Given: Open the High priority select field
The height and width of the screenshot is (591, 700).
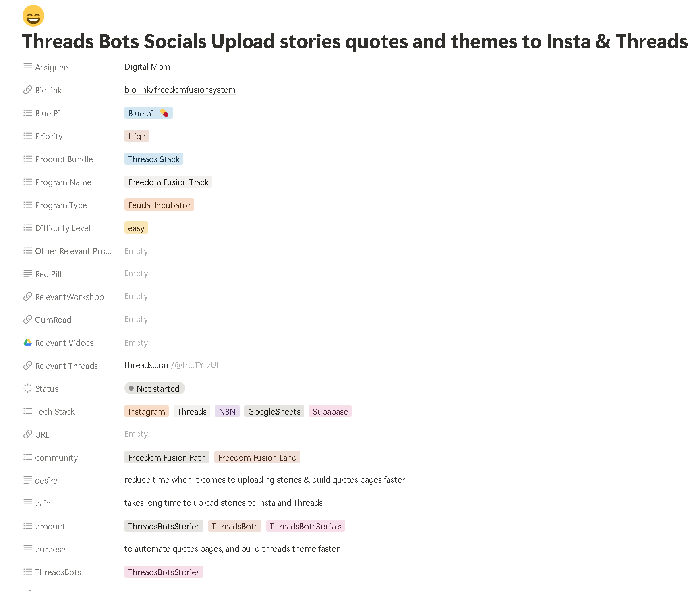Looking at the screenshot, I should tap(137, 136).
